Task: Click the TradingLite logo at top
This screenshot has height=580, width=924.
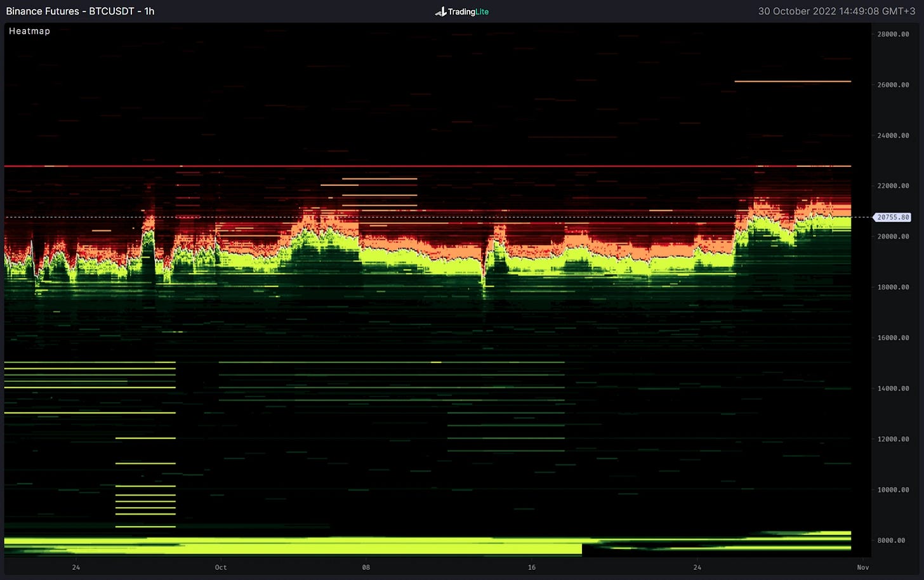Action: pyautogui.click(x=462, y=11)
